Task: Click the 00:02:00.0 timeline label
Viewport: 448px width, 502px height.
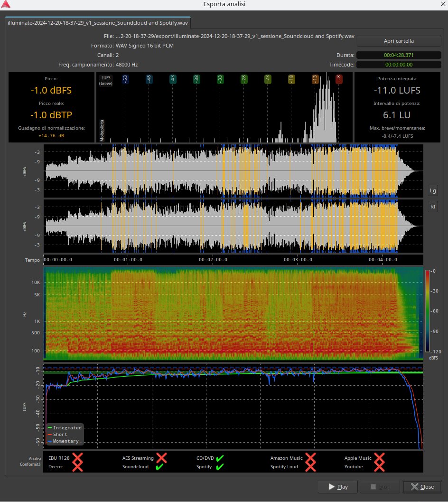Action: (x=213, y=260)
